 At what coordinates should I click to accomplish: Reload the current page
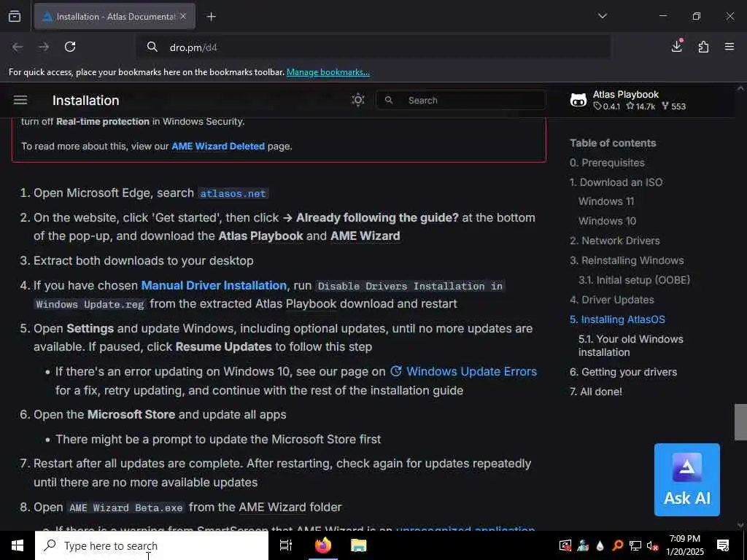(70, 47)
